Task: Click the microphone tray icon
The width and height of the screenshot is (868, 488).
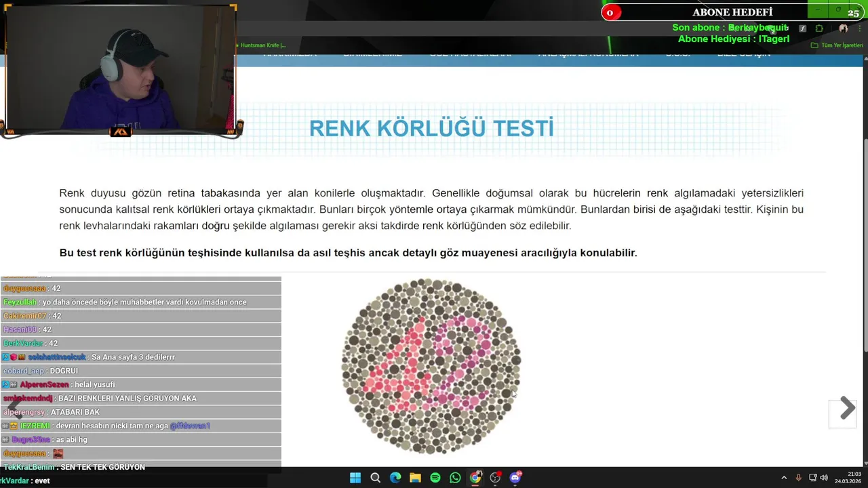Action: 799,478
